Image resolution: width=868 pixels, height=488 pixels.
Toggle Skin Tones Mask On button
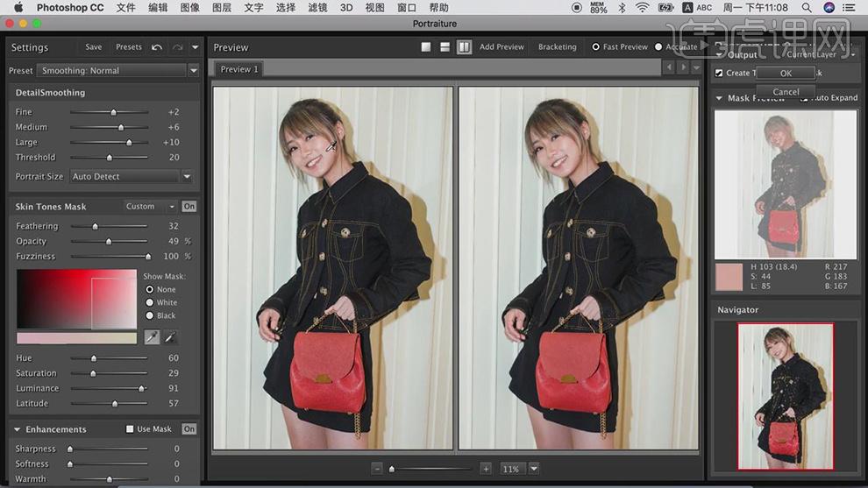click(x=189, y=207)
